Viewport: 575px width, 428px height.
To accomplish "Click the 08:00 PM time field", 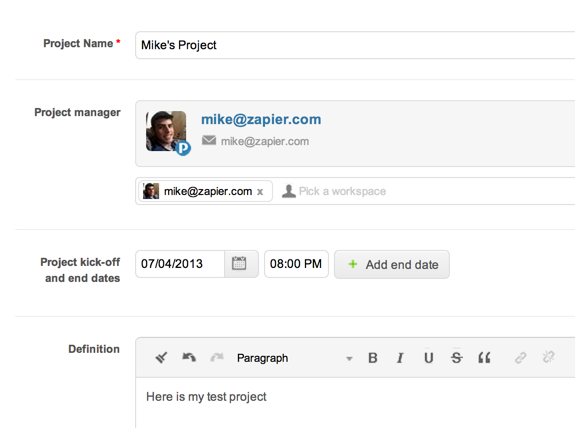I will 296,264.
